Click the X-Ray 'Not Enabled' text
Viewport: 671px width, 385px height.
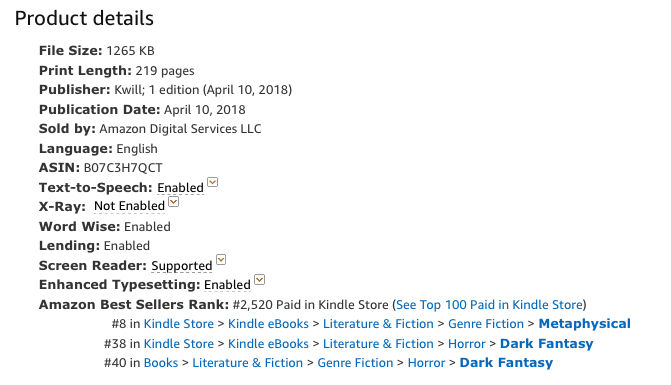[x=129, y=206]
